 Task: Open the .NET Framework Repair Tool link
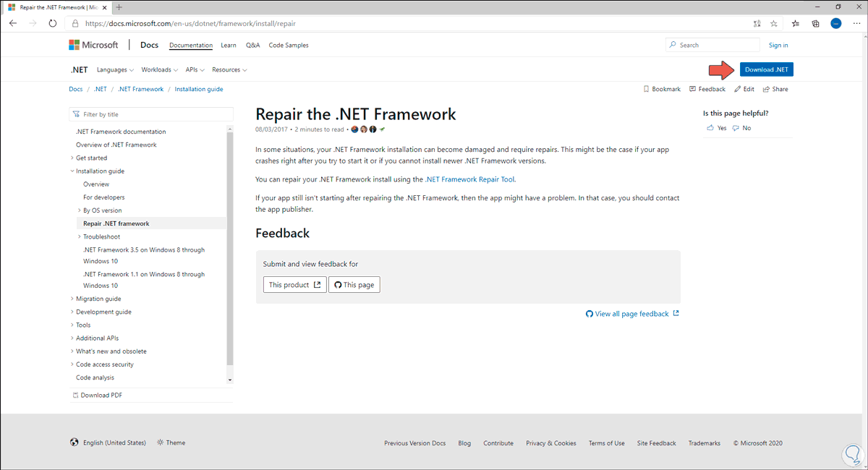click(x=470, y=179)
